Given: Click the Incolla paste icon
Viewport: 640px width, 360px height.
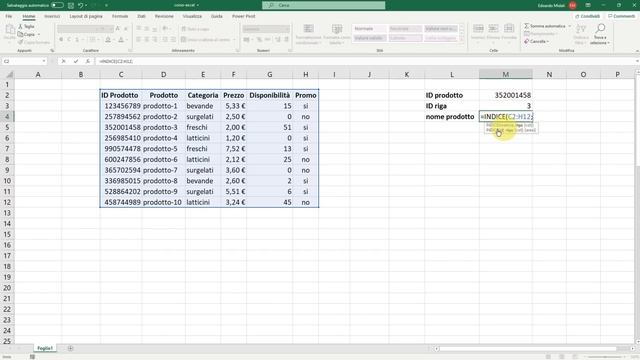Looking at the screenshot, I should pos(9,30).
